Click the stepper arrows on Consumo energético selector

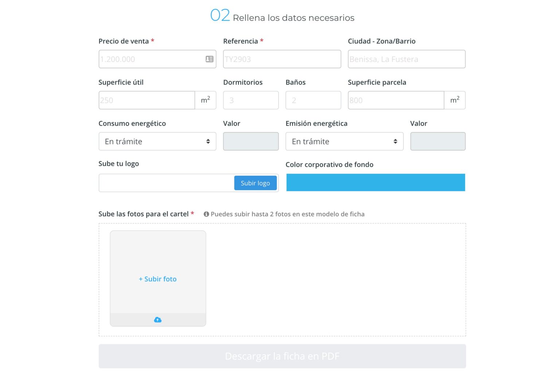[208, 141]
